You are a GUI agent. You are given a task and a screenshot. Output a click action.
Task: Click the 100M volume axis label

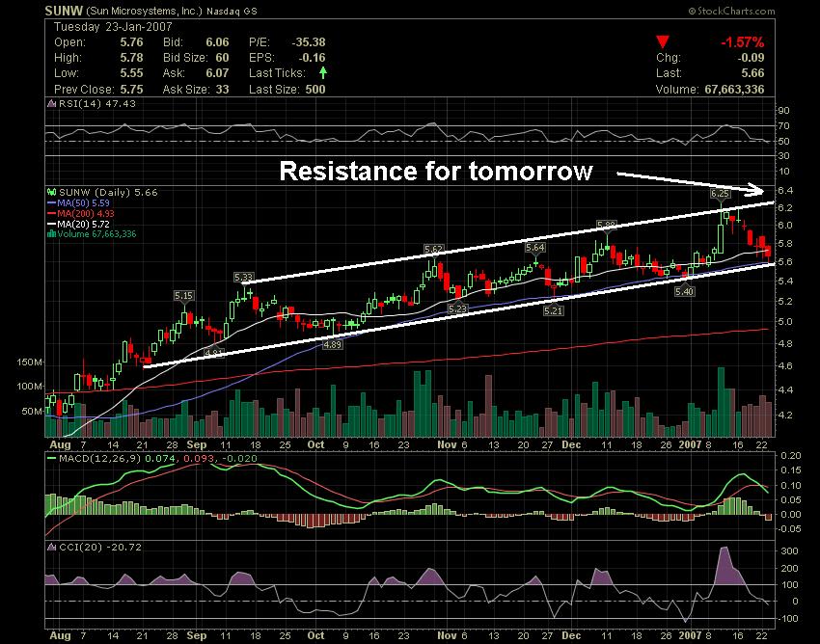point(30,387)
